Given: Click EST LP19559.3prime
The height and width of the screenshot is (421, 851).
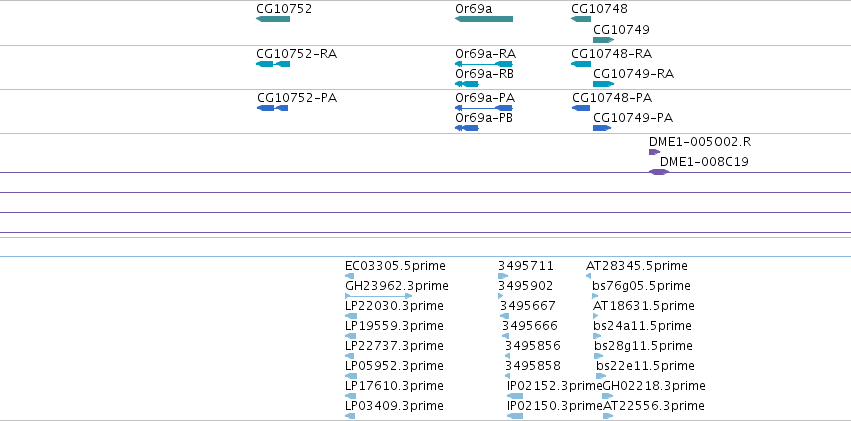Looking at the screenshot, I should 351,336.
